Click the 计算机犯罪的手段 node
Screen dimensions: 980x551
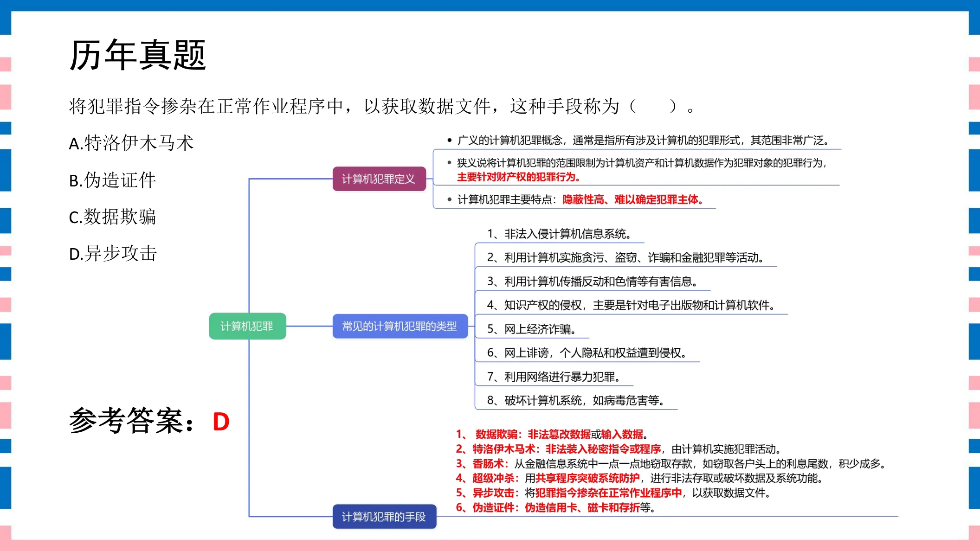tap(384, 516)
